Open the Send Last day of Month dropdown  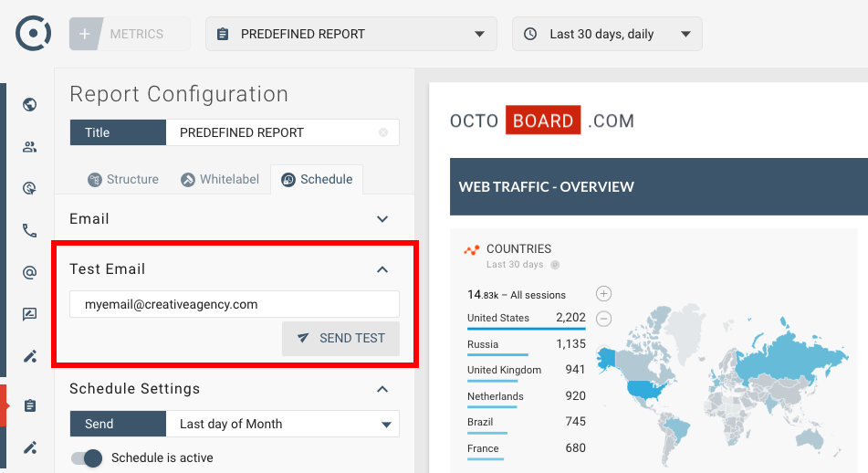tap(282, 424)
